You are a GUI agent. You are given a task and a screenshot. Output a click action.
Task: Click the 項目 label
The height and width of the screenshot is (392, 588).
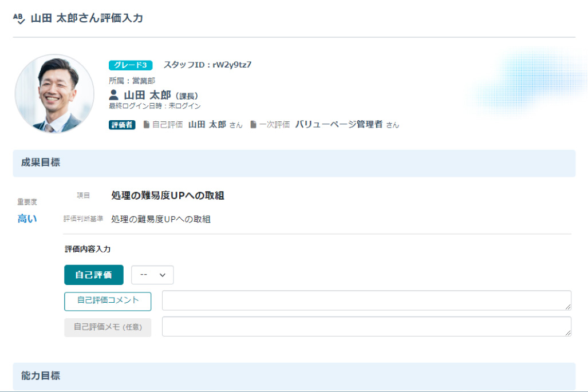pos(83,196)
